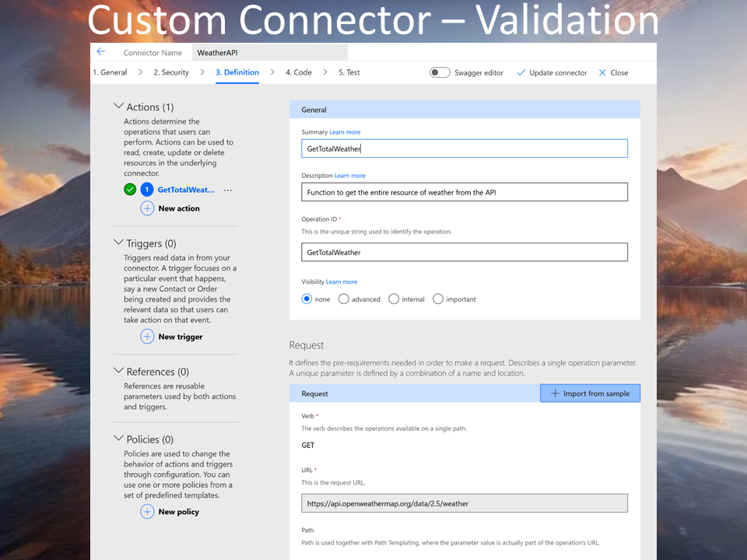747x560 pixels.
Task: Switch to the 5. Test tab
Action: pos(349,72)
